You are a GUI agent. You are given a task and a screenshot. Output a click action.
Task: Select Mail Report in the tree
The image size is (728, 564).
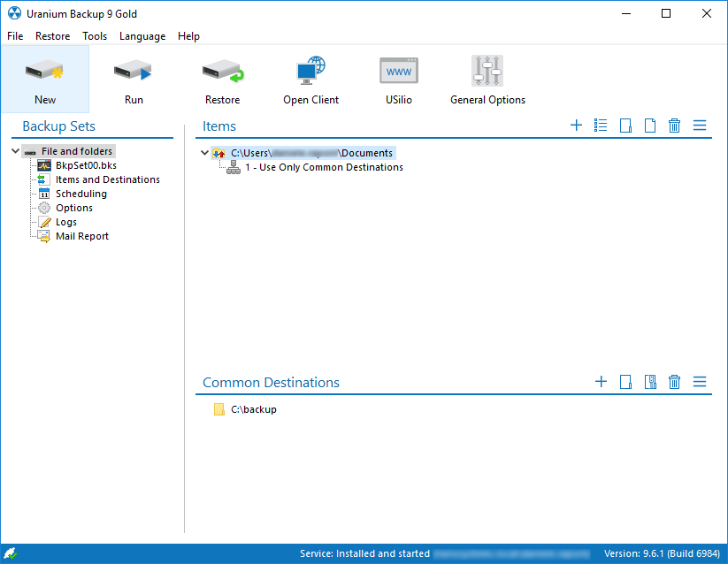click(81, 236)
